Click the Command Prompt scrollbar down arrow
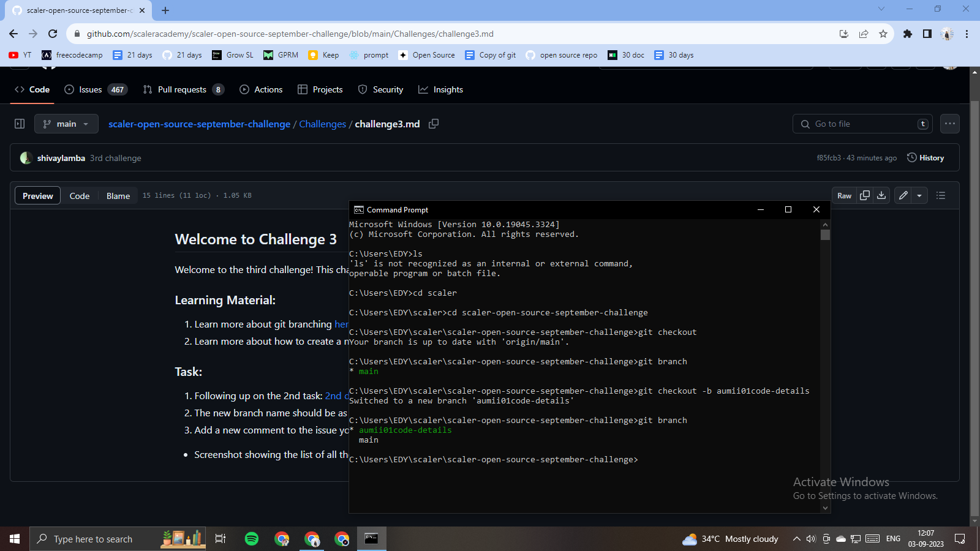 click(825, 508)
